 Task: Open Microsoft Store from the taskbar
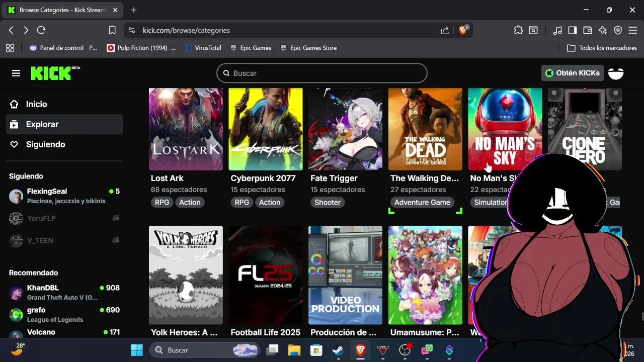click(x=316, y=350)
